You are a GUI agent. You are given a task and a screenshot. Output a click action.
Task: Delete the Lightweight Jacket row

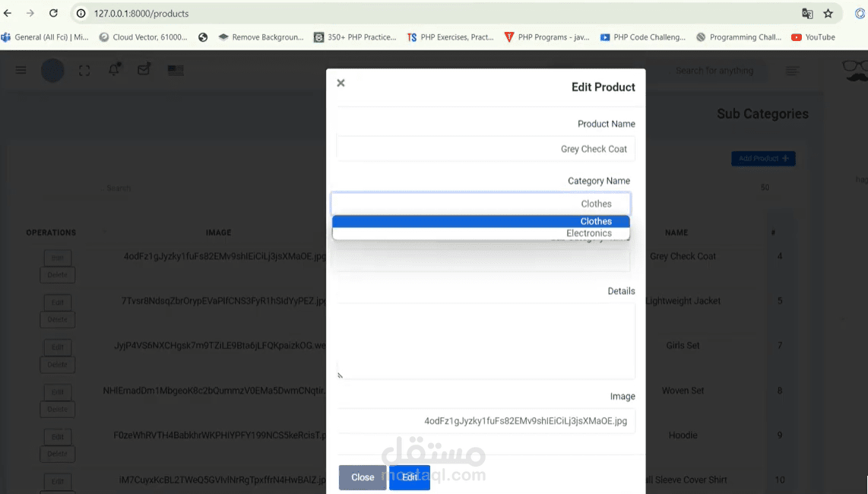[x=58, y=319]
